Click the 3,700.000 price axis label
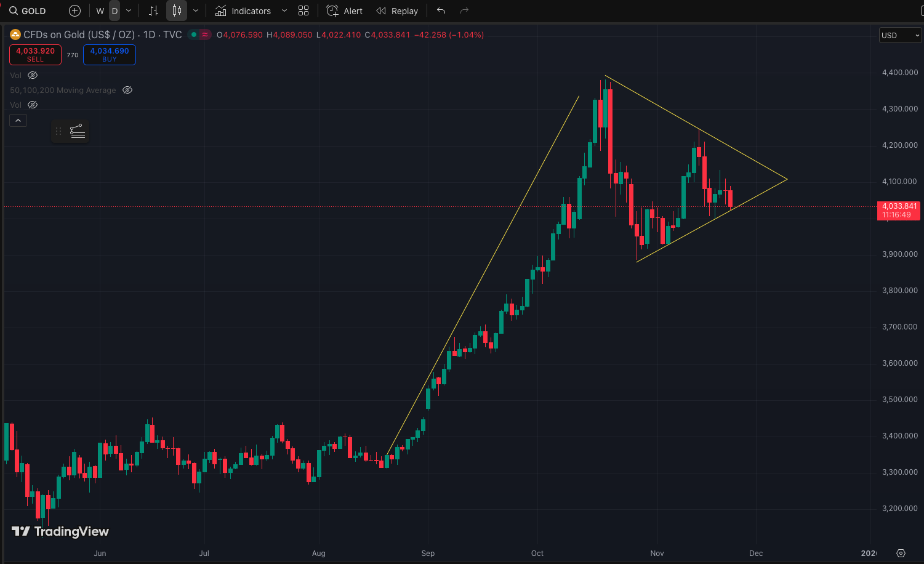The width and height of the screenshot is (924, 564). (900, 327)
